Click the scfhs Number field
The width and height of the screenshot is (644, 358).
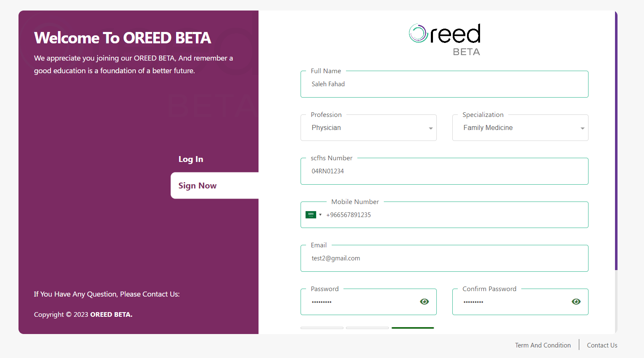click(444, 171)
